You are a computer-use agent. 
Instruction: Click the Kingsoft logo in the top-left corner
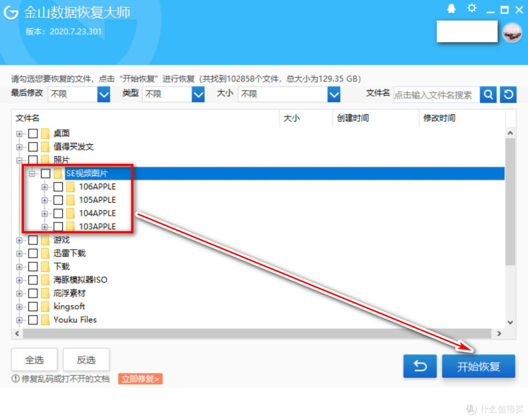(x=10, y=11)
